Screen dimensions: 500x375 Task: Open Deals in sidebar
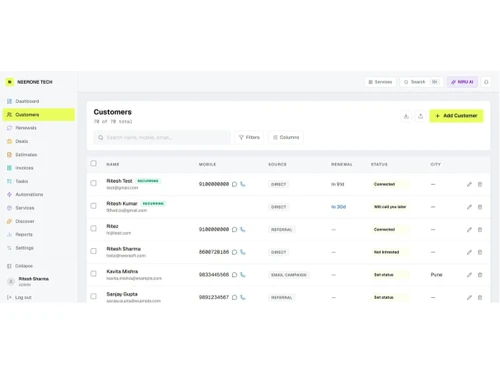coord(39,141)
